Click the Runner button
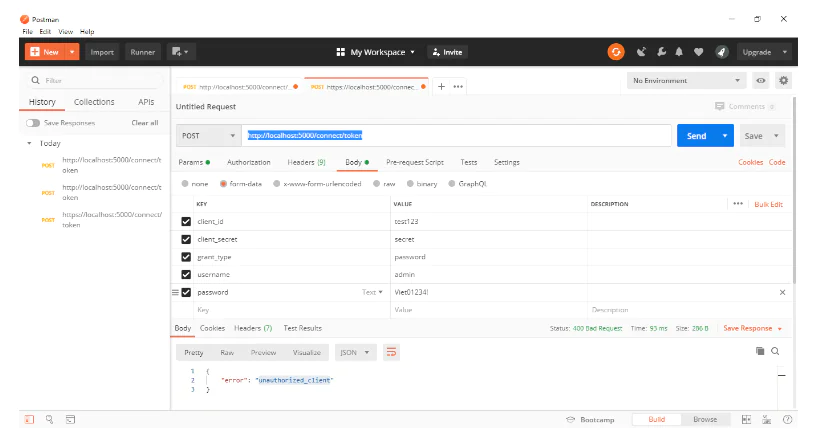This screenshot has width=833, height=431. (x=143, y=52)
